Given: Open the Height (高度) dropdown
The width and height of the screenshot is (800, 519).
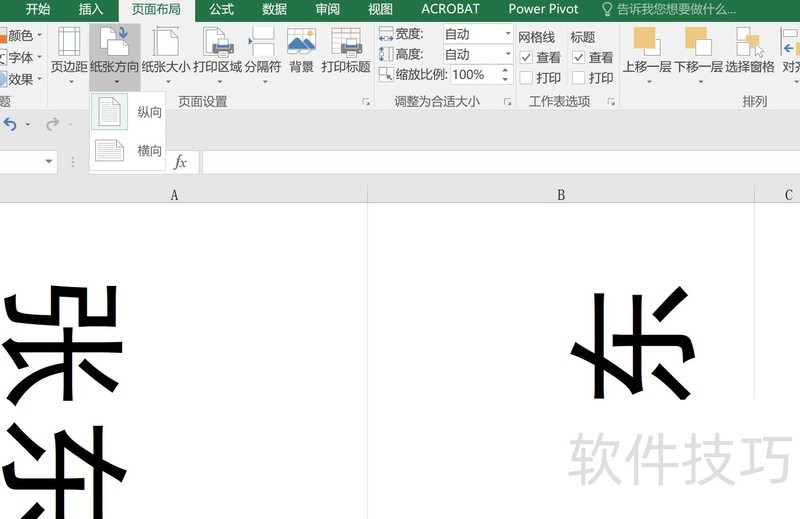Looking at the screenshot, I should pos(508,54).
